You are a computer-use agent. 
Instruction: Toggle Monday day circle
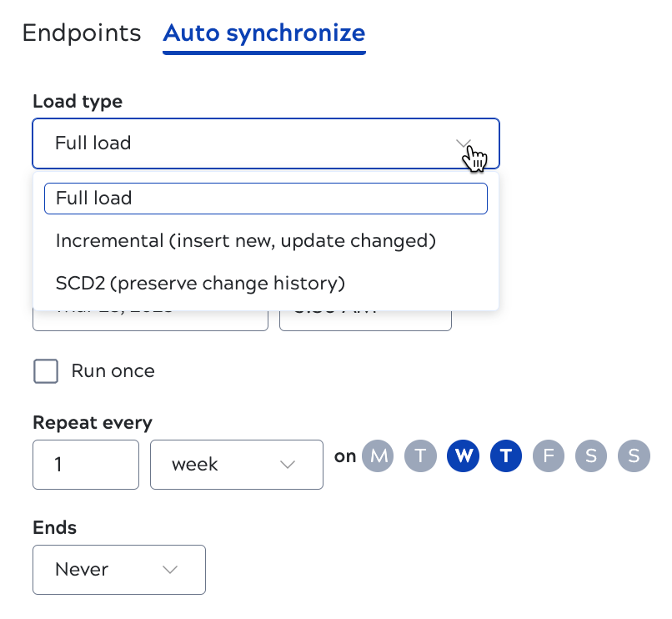click(x=379, y=456)
